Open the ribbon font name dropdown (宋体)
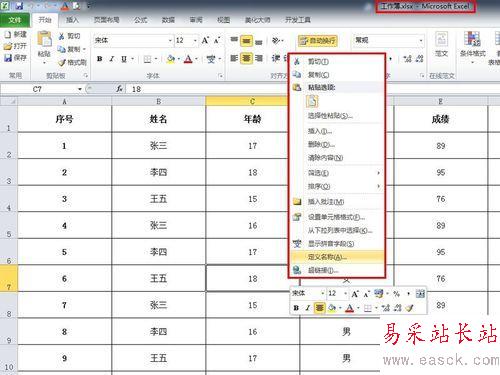 click(170, 41)
